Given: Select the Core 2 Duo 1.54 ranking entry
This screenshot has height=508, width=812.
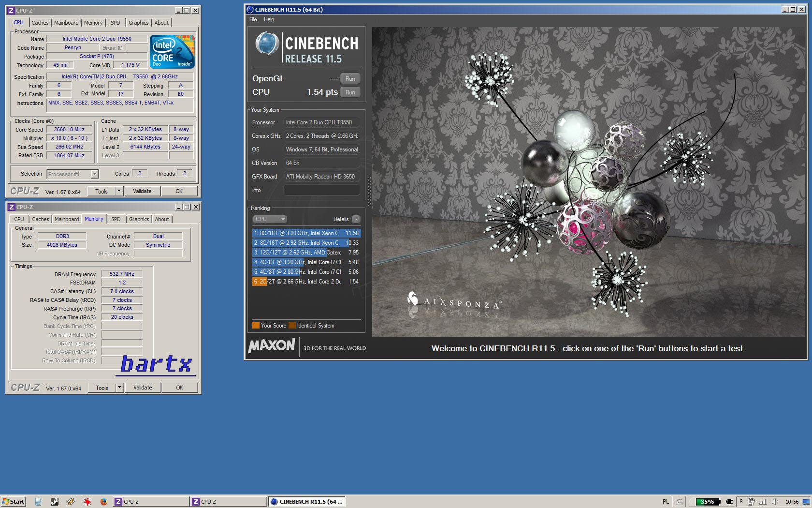Looking at the screenshot, I should click(306, 282).
